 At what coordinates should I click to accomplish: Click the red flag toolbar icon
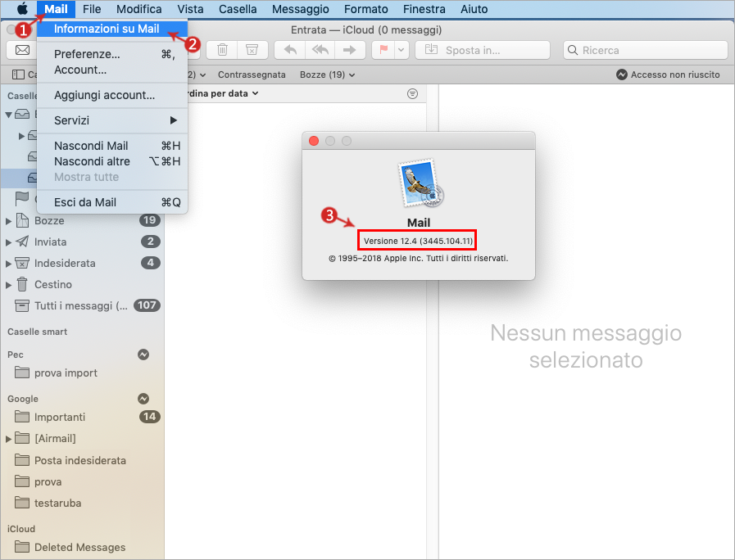click(x=382, y=50)
